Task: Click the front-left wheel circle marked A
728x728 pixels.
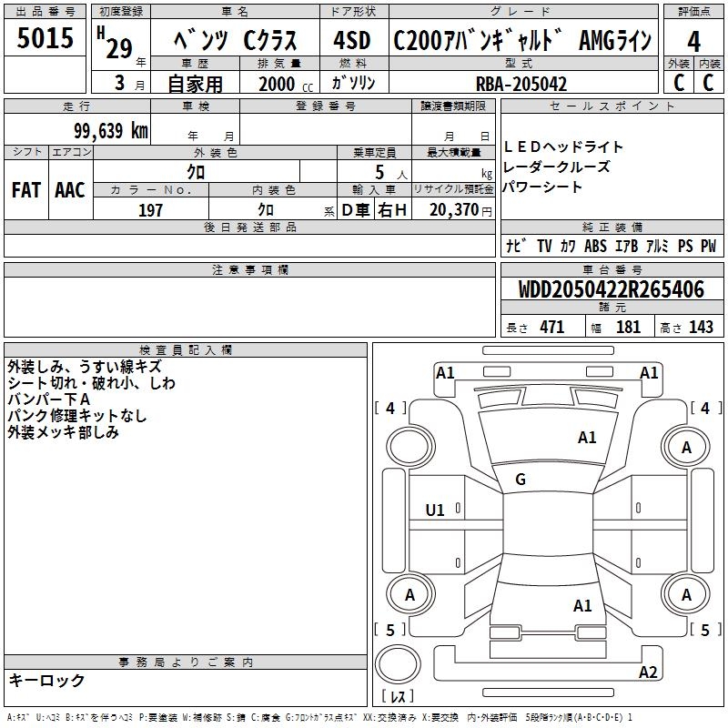Action: click(686, 447)
